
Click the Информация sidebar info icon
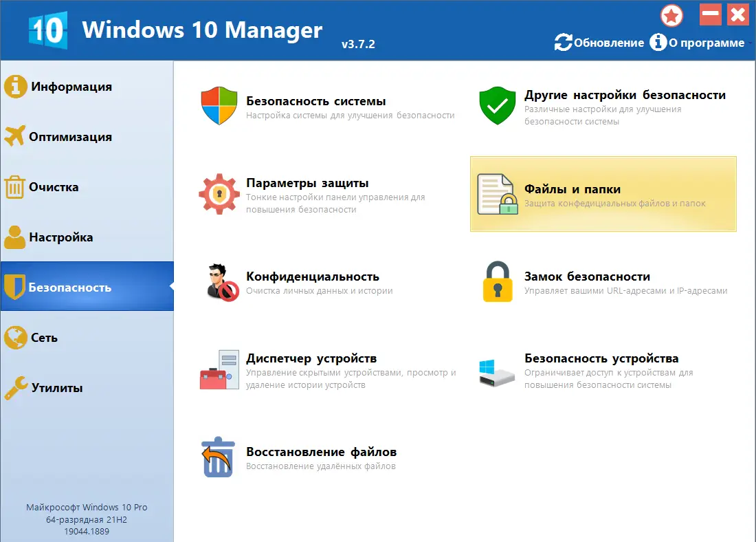pos(15,87)
